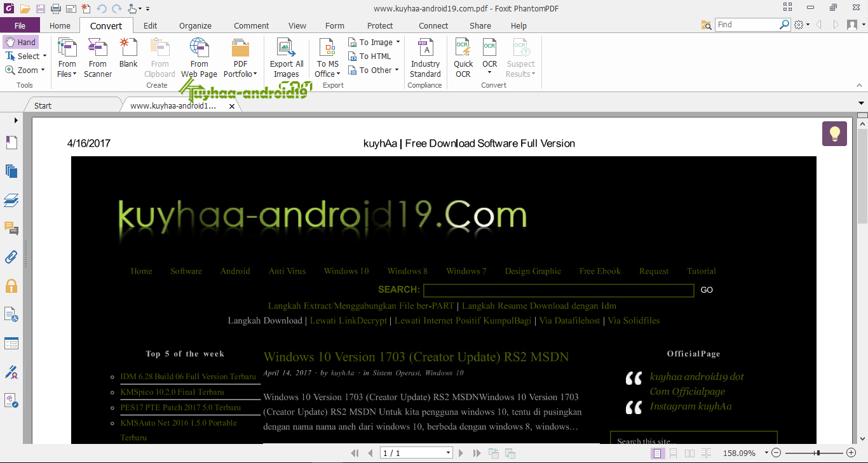Viewport: 868px width, 463px height.
Task: Click the GO search button in page
Action: pos(707,290)
